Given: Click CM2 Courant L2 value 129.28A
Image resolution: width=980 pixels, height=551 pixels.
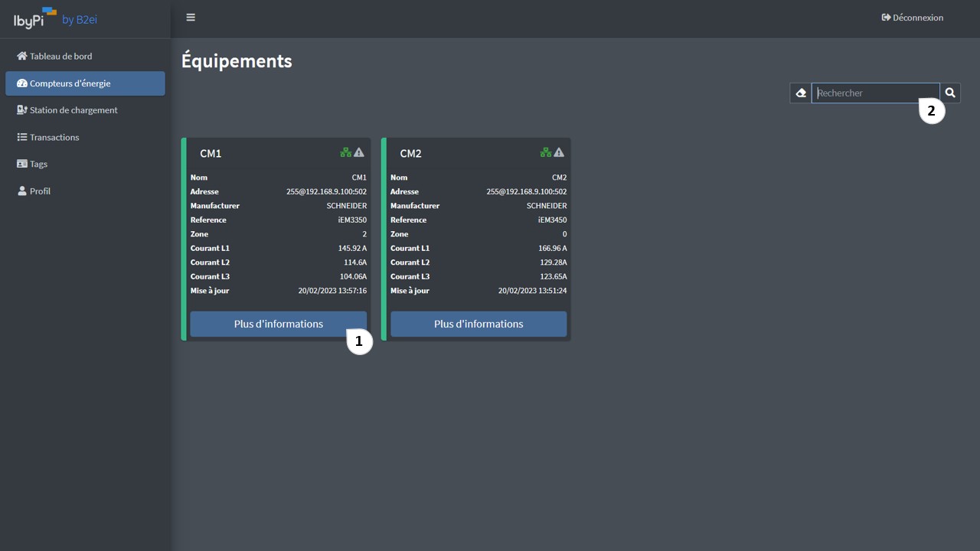Looking at the screenshot, I should 554,262.
